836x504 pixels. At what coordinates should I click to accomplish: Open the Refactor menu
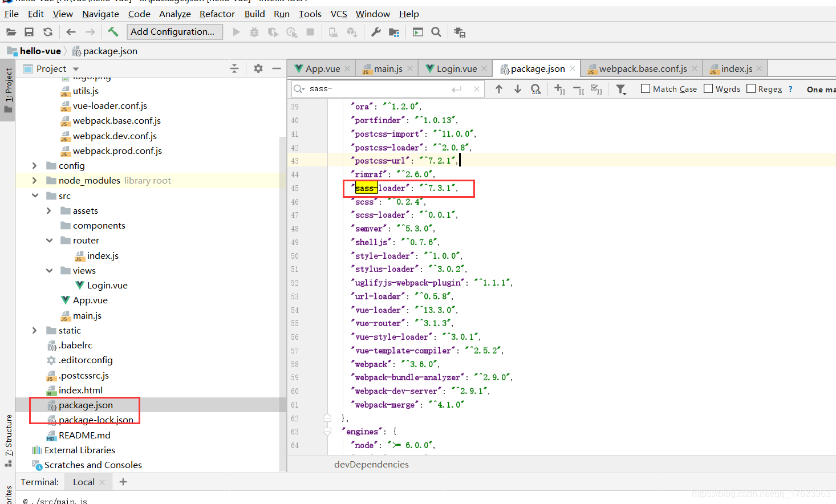[x=217, y=14]
